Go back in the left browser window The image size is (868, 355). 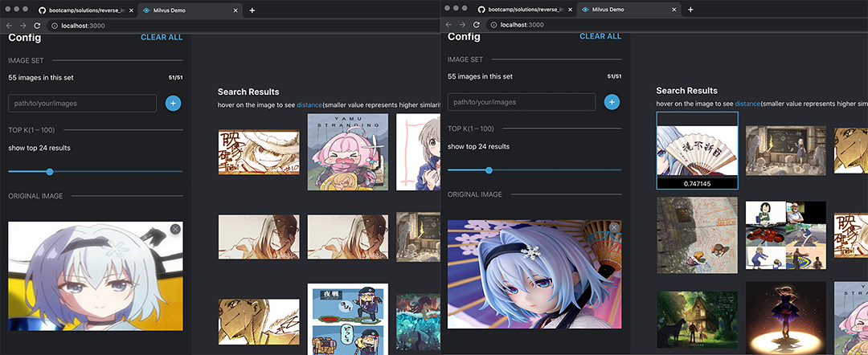[10, 26]
